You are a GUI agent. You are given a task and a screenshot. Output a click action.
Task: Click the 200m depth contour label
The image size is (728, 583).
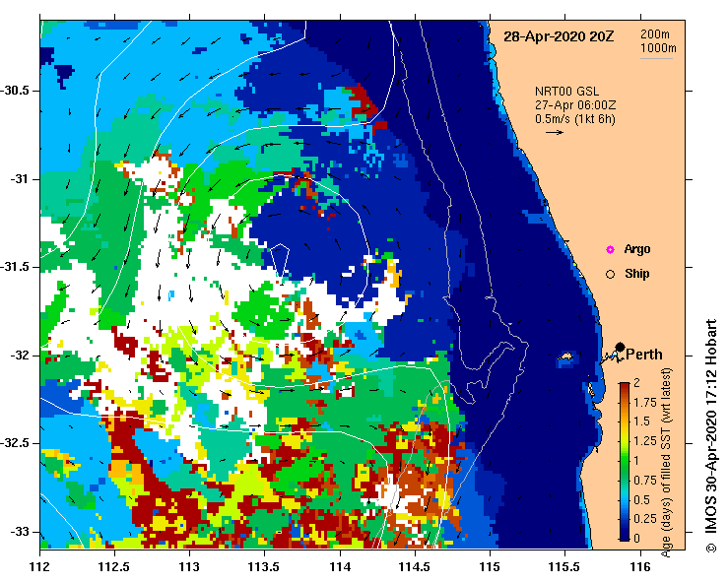[x=655, y=33]
